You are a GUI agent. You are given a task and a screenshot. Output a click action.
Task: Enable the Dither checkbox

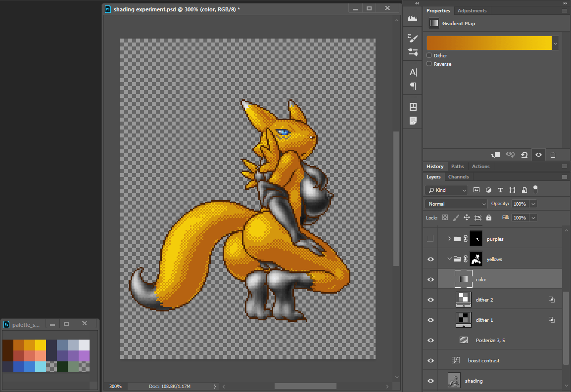coord(429,56)
